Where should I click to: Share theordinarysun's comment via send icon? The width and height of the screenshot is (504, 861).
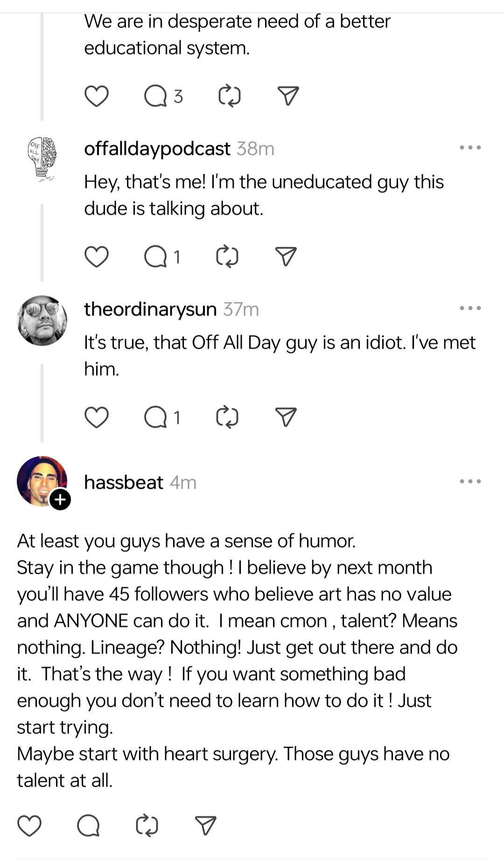coord(286,417)
